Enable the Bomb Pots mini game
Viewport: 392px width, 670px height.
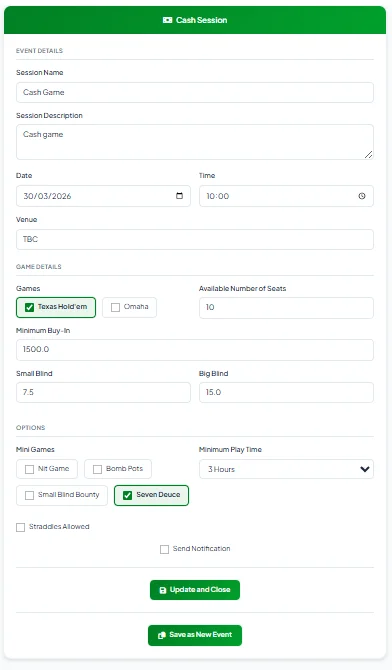(97, 469)
